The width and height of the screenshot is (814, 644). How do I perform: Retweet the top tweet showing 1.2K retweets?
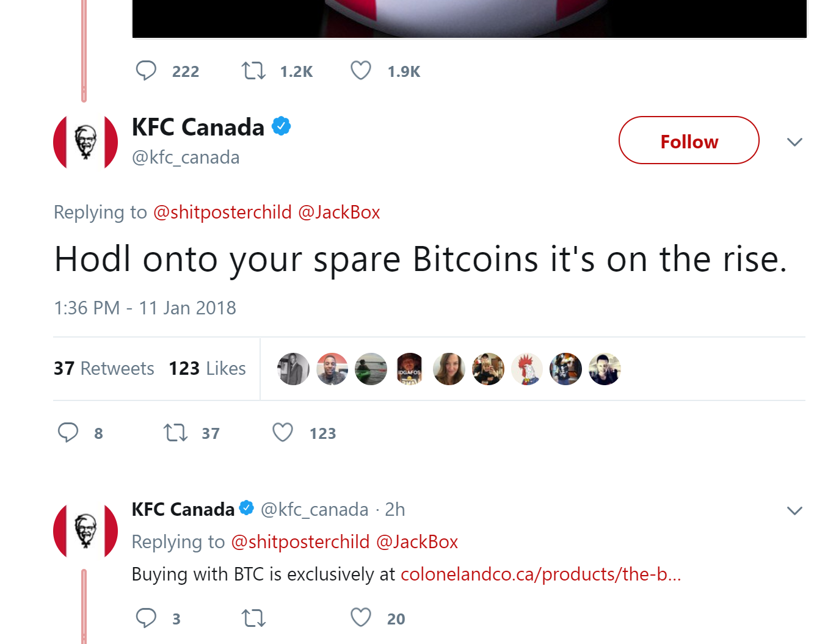tap(253, 71)
